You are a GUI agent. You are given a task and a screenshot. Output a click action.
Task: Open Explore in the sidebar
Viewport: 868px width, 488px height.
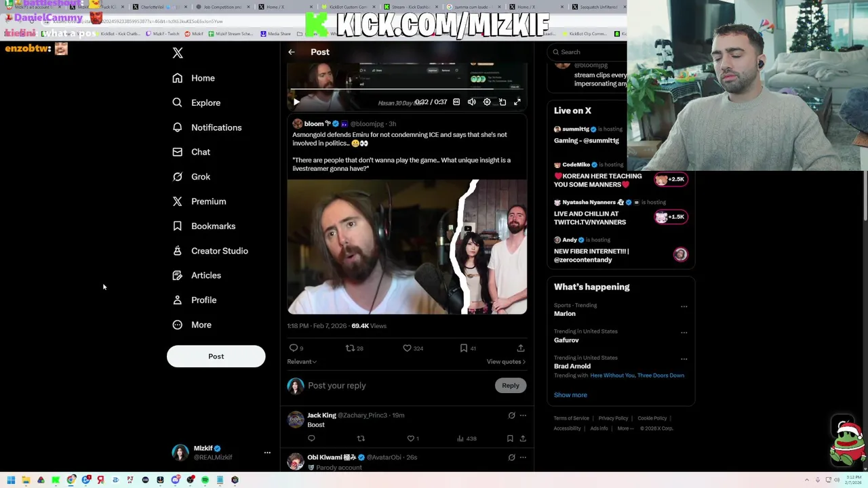(196, 102)
